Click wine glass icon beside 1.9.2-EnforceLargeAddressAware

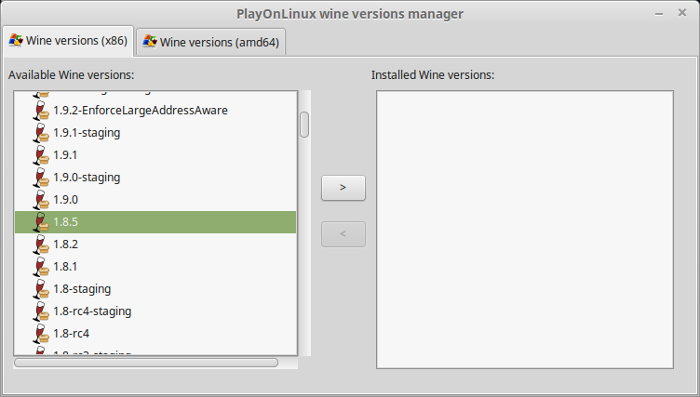tap(41, 110)
